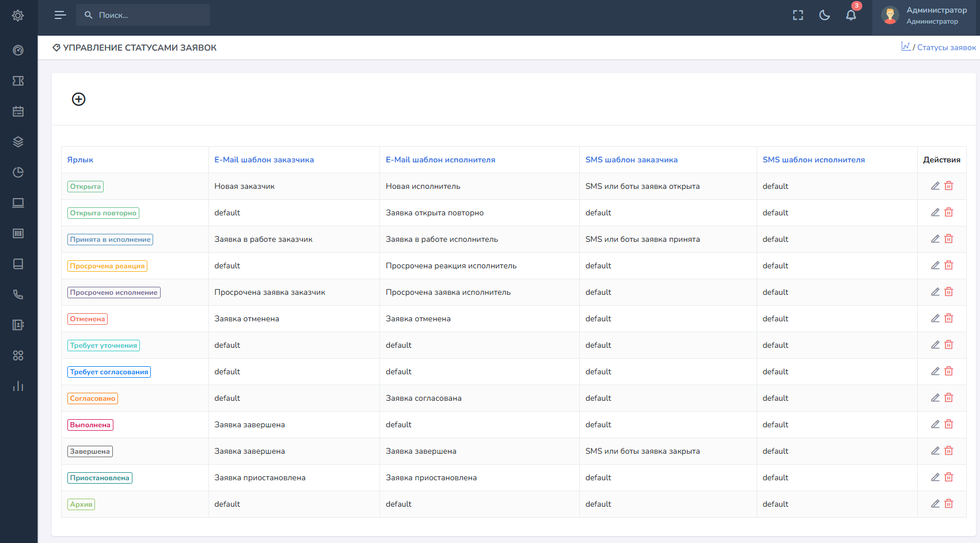Click the add new status plus icon
980x543 pixels.
[x=79, y=99]
